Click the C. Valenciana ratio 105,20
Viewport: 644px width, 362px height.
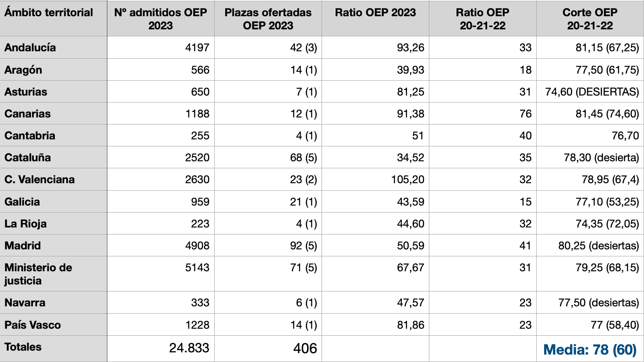pos(407,179)
